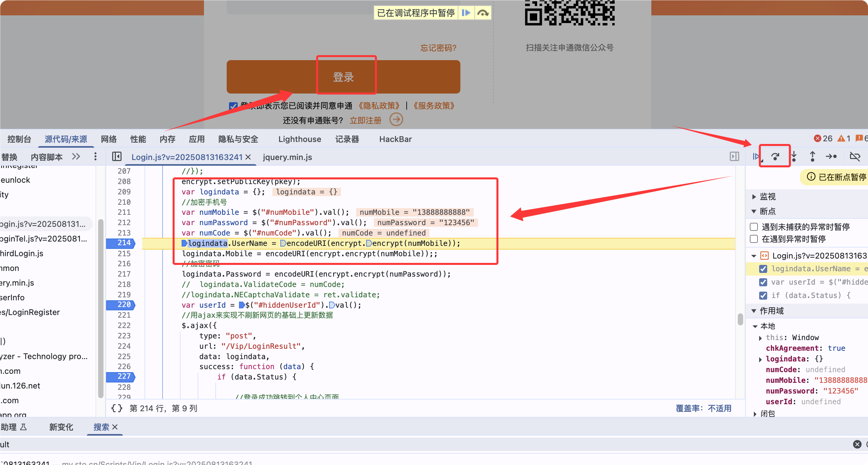This screenshot has width=868, height=465.
Task: Toggle the file navigator sidebar icon
Action: pos(117,157)
